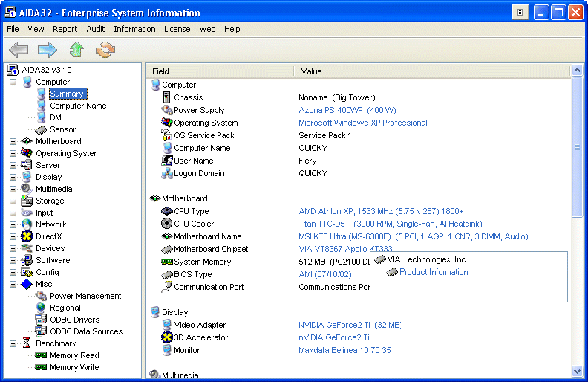Click the scrollbar up arrow
Screen dimensions: 588x382
click(x=577, y=70)
